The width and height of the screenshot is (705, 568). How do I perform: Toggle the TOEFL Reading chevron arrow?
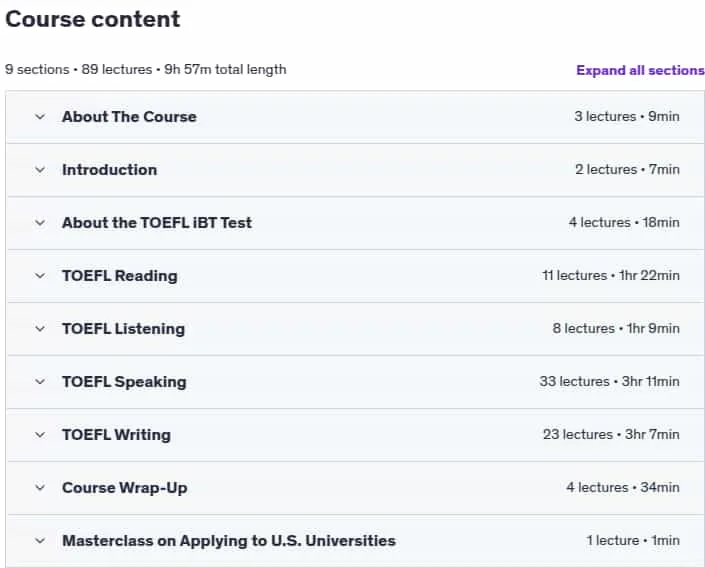click(40, 276)
